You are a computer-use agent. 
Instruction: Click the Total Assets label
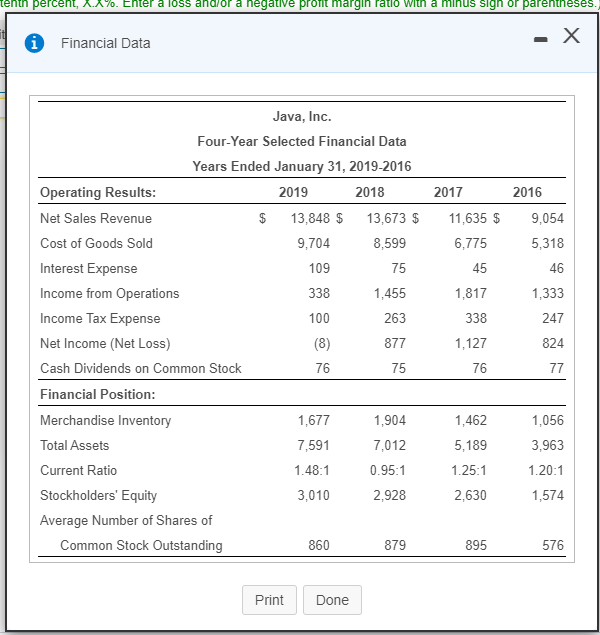click(x=74, y=445)
